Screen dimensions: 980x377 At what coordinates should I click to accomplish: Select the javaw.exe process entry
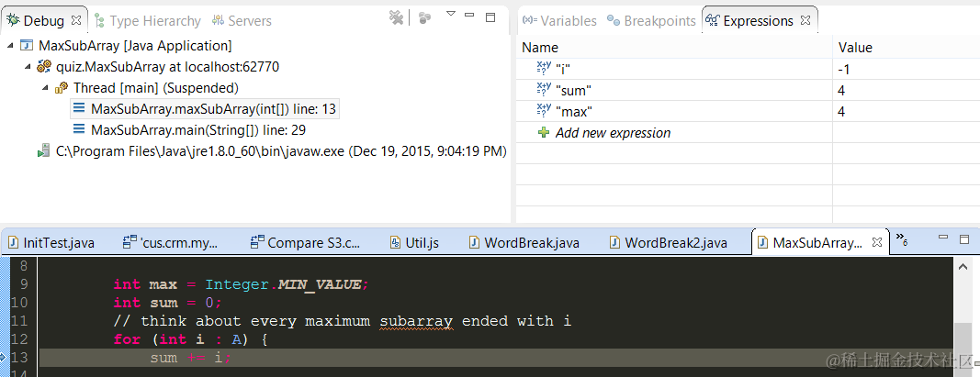pyautogui.click(x=281, y=151)
